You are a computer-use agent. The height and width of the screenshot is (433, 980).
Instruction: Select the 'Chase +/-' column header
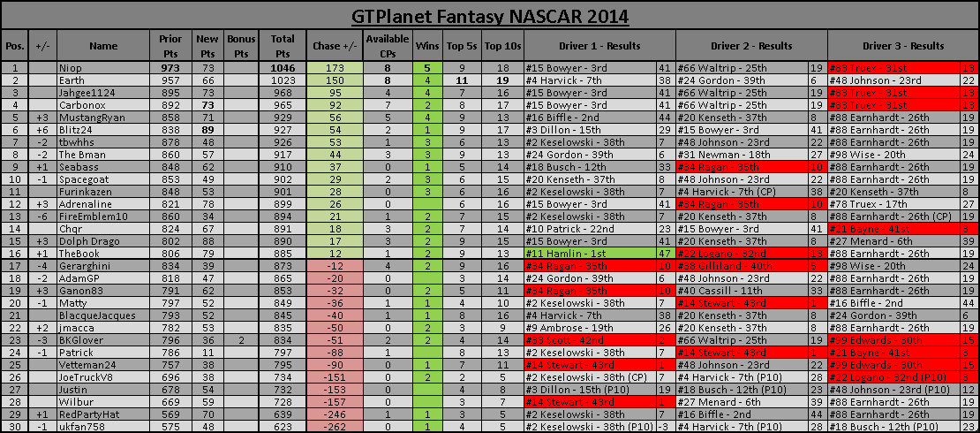point(335,46)
